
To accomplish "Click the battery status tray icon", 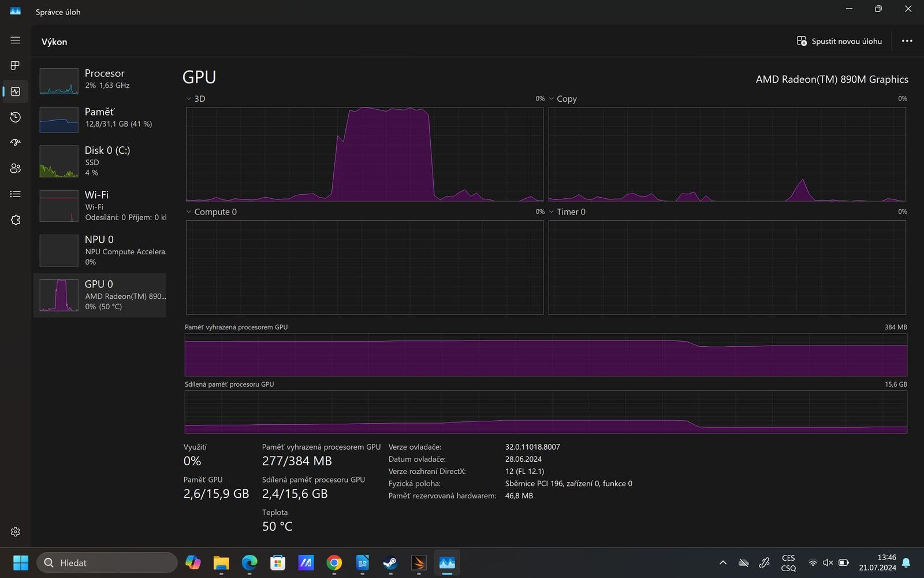I will (x=844, y=563).
